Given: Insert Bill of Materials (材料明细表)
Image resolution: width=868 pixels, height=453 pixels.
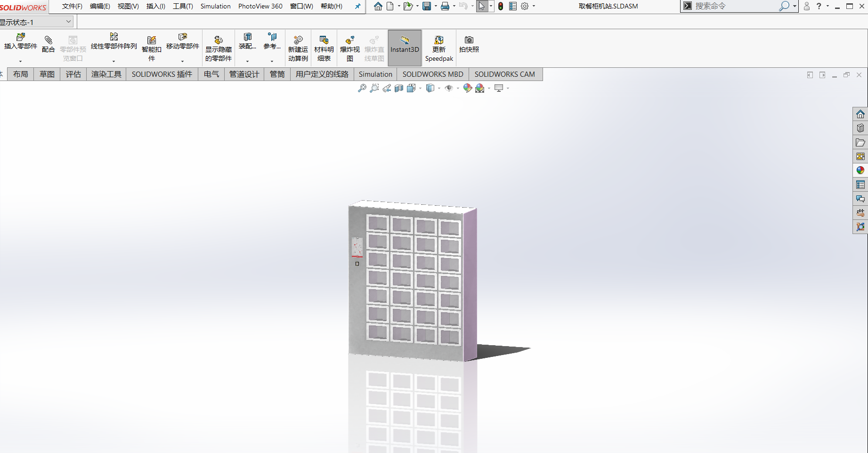Looking at the screenshot, I should 324,40.
